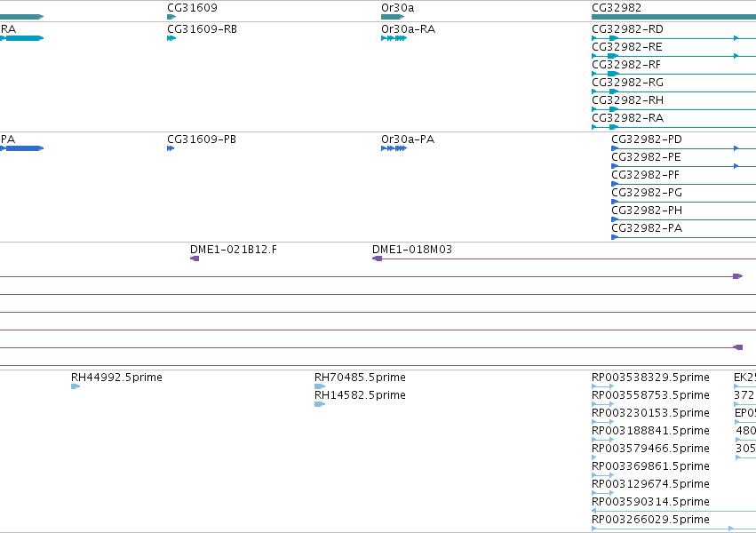This screenshot has height=533, width=756.
Task: Select EST RP003369861.5prime
Action: pos(650,466)
